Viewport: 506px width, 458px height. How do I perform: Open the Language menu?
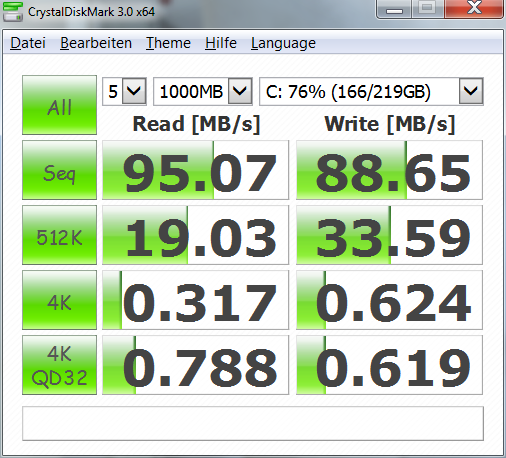pos(283,43)
